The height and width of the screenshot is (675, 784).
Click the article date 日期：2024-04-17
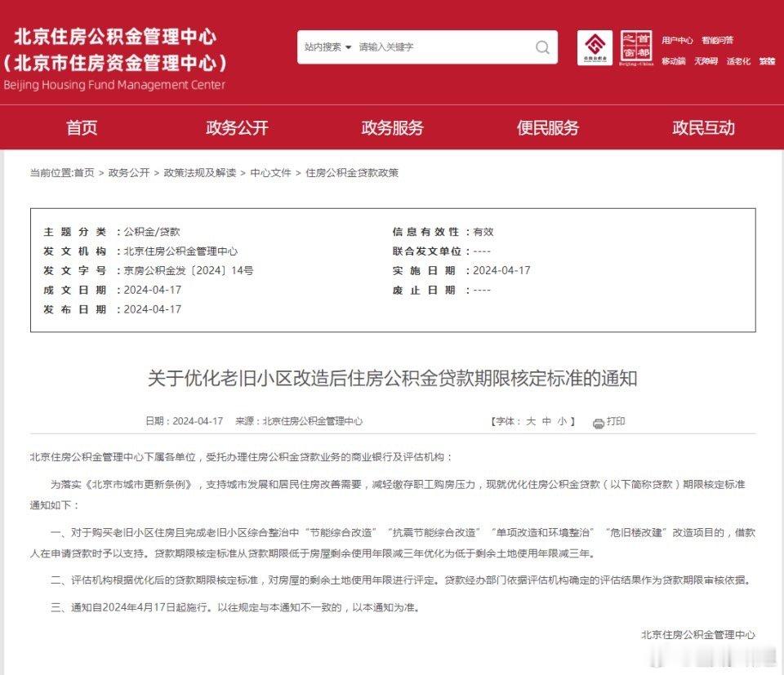[x=184, y=421]
